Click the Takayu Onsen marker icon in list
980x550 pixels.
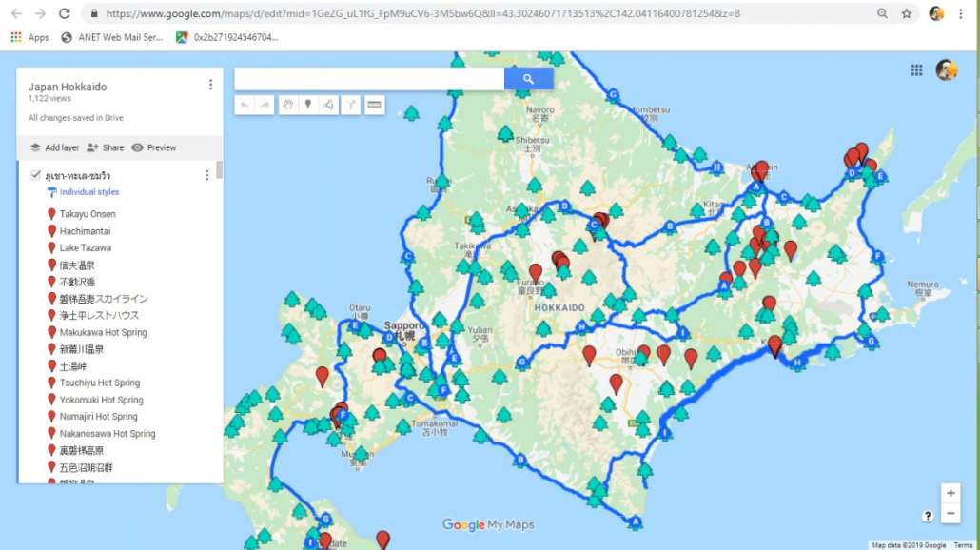pos(52,214)
